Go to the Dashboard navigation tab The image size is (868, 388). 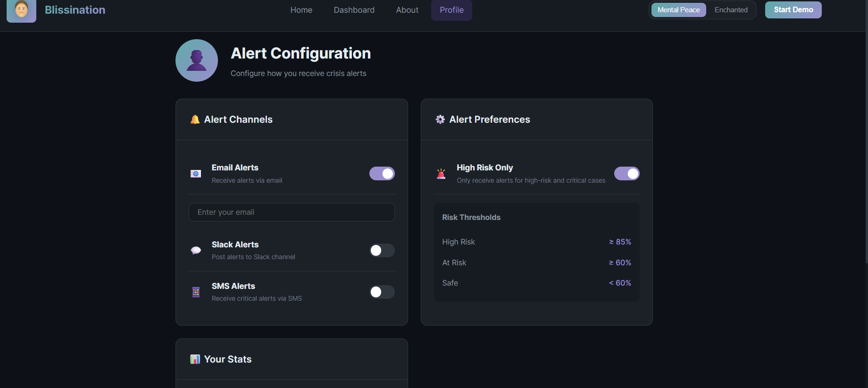(x=354, y=10)
